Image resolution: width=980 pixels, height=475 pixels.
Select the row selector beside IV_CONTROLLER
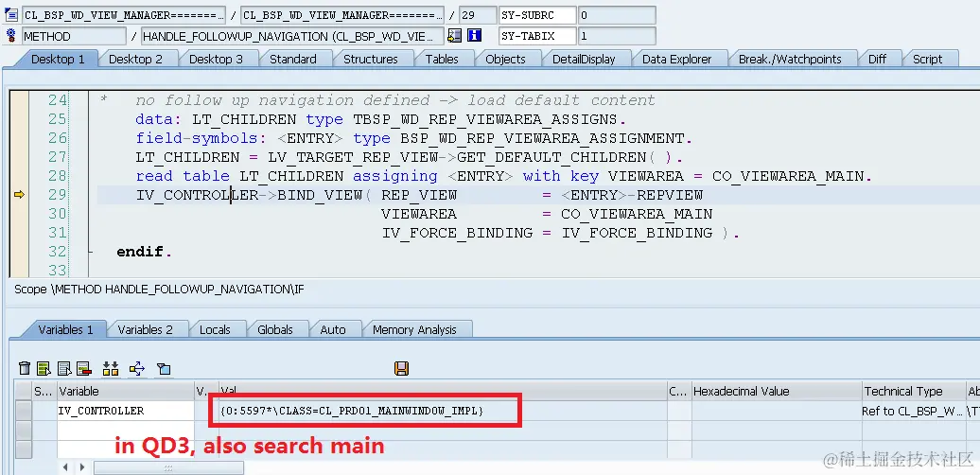tap(24, 411)
